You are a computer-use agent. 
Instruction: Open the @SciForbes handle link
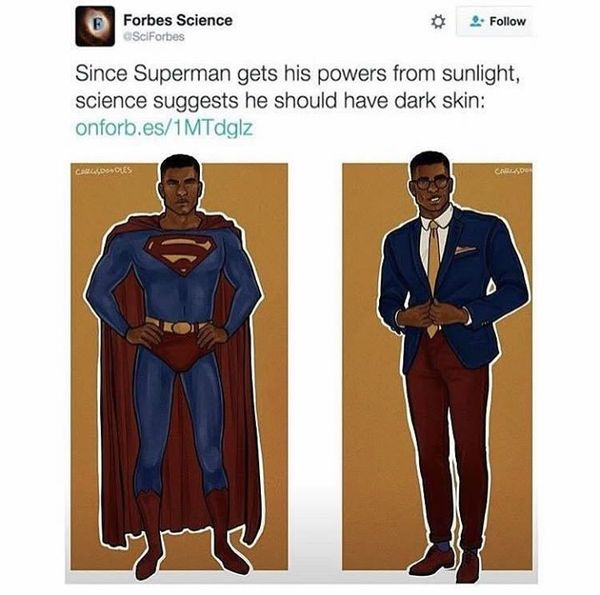(x=153, y=37)
